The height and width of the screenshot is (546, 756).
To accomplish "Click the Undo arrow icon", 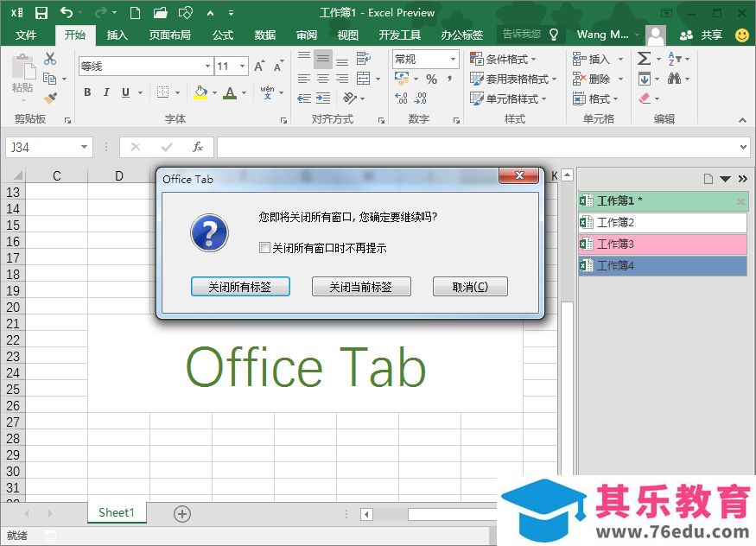I will pyautogui.click(x=67, y=13).
